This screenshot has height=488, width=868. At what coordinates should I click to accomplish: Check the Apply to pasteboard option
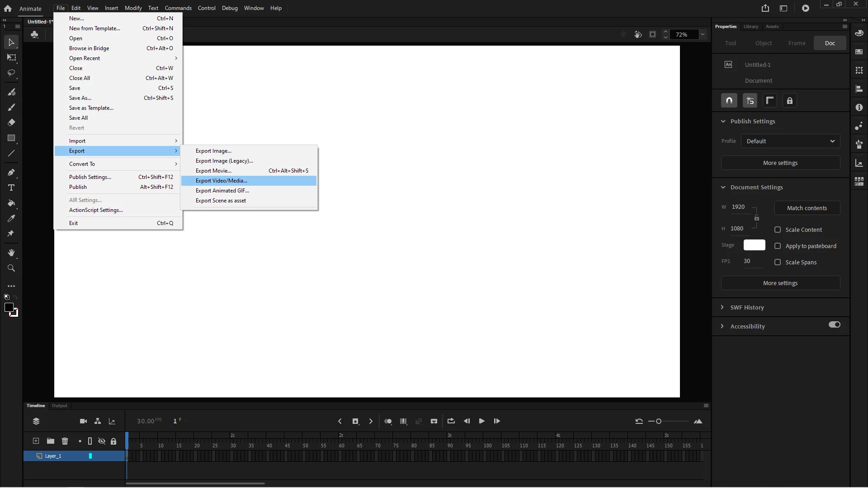point(778,246)
